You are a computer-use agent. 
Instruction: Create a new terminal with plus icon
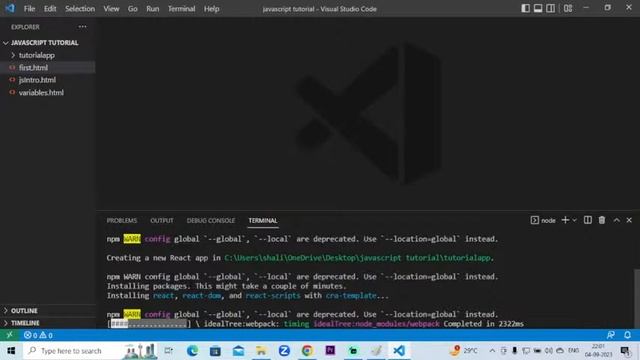click(565, 220)
